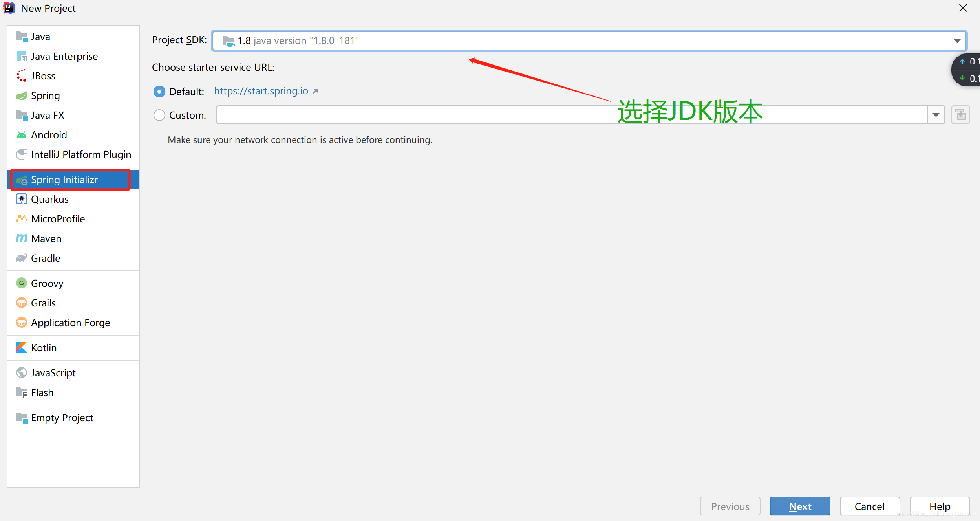The image size is (980, 521).
Task: Select the Empty Project icon
Action: point(22,418)
